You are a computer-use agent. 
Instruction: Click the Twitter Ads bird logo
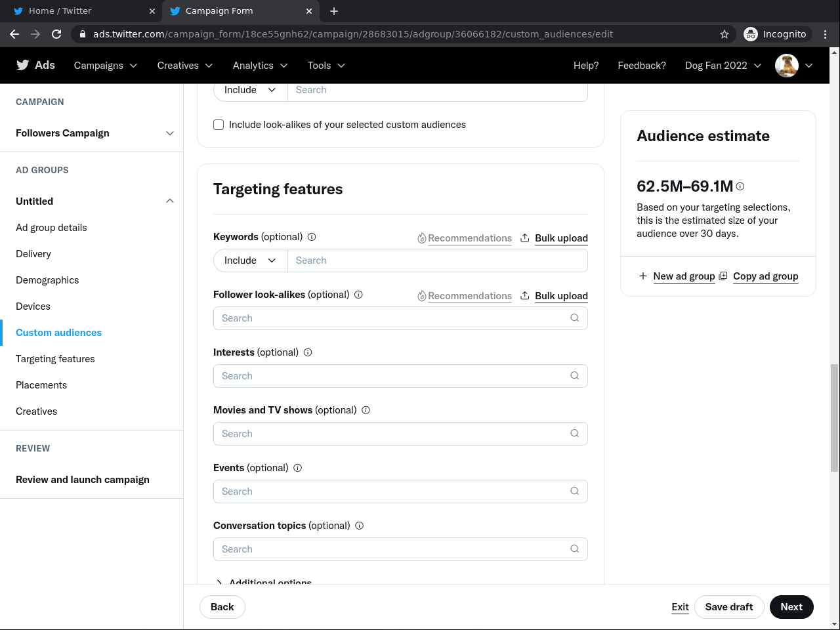point(23,65)
